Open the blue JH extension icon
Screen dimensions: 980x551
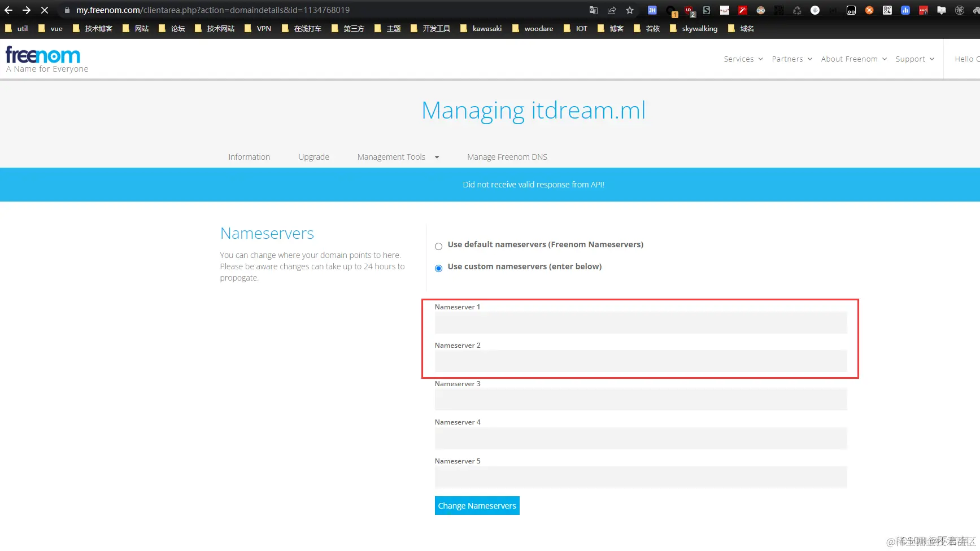coord(652,10)
